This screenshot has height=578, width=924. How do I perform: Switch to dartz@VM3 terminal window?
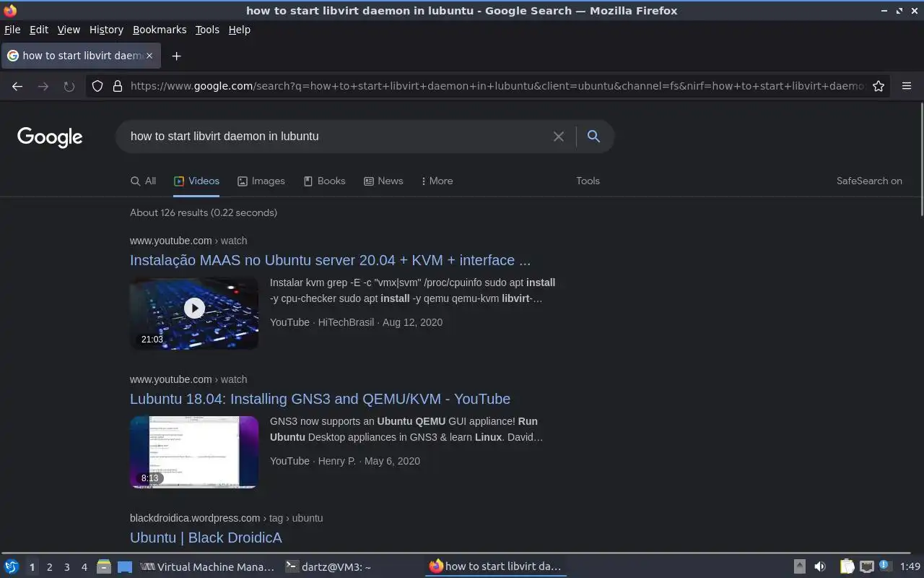tap(350, 567)
